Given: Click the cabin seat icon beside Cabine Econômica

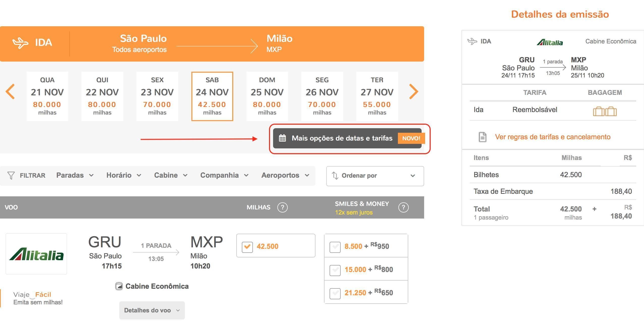Looking at the screenshot, I should pyautogui.click(x=119, y=286).
